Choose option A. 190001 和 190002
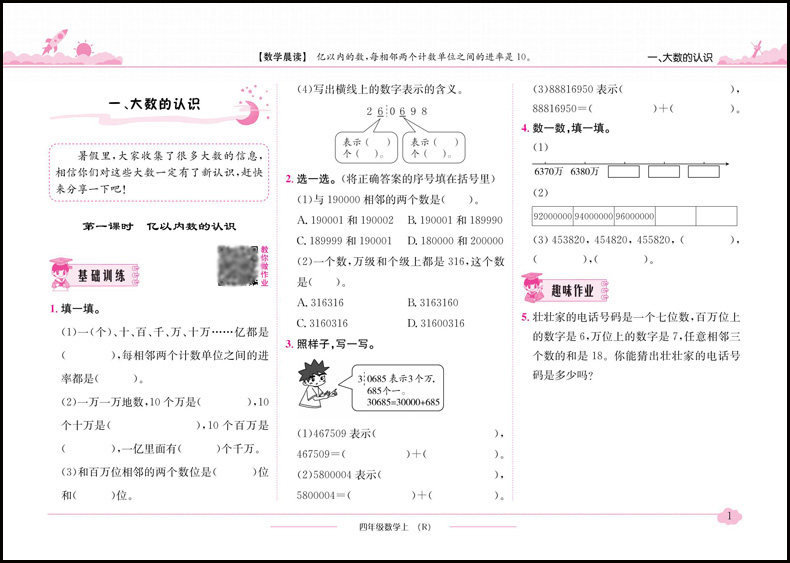The height and width of the screenshot is (563, 790). 345,220
